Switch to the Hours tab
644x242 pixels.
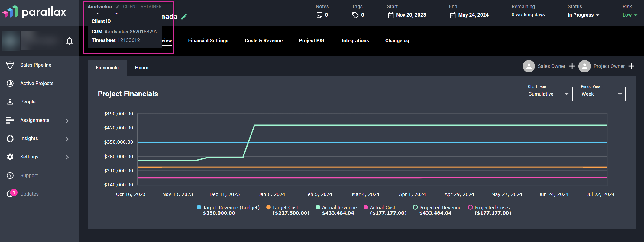click(142, 68)
